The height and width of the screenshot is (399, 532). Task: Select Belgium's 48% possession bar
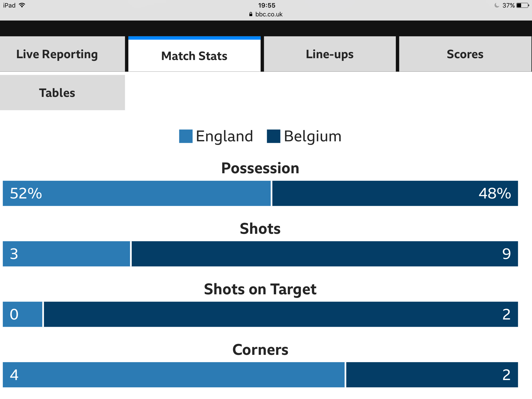click(x=395, y=193)
